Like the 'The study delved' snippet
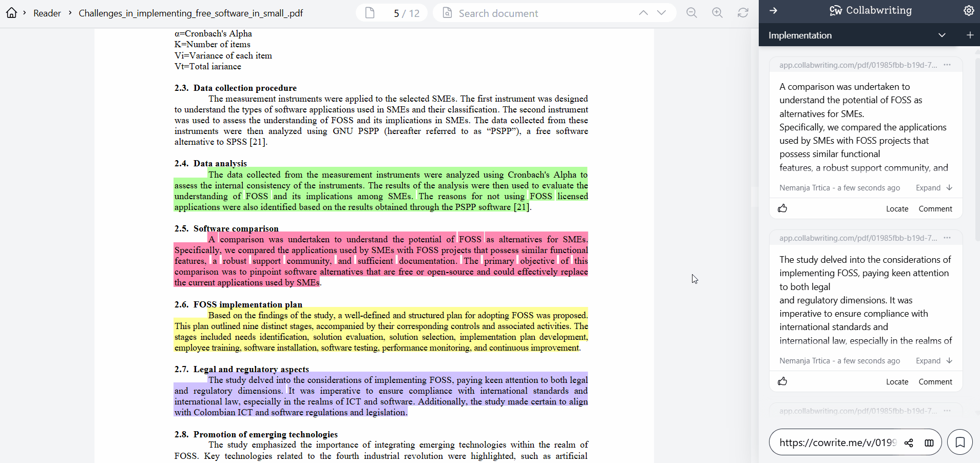 point(783,381)
